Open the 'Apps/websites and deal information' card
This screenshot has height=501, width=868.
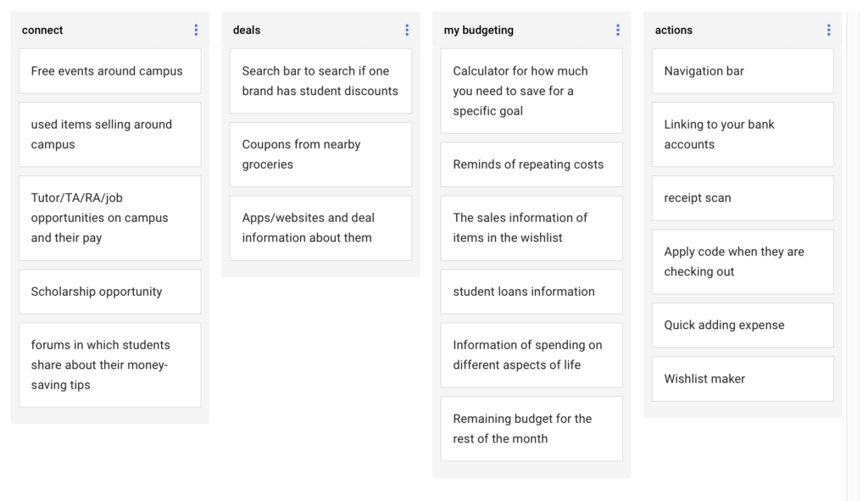(x=320, y=228)
